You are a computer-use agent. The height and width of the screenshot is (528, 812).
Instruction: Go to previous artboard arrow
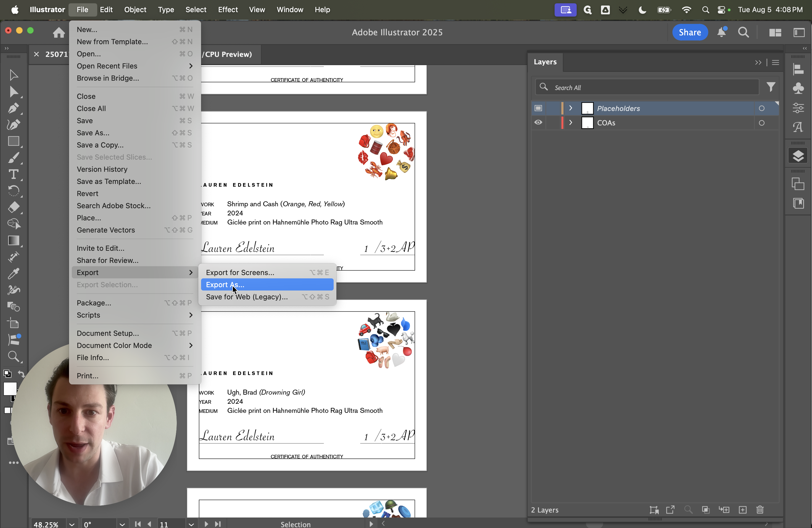[149, 524]
